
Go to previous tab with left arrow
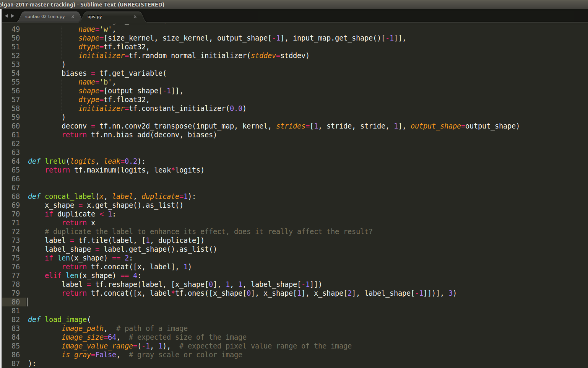[x=6, y=16]
